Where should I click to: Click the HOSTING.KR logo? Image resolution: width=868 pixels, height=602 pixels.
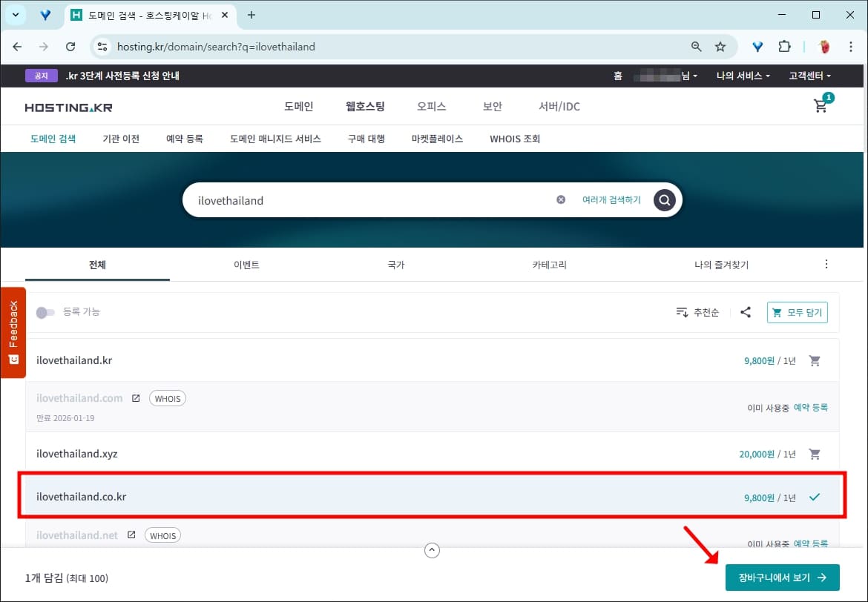tap(69, 107)
